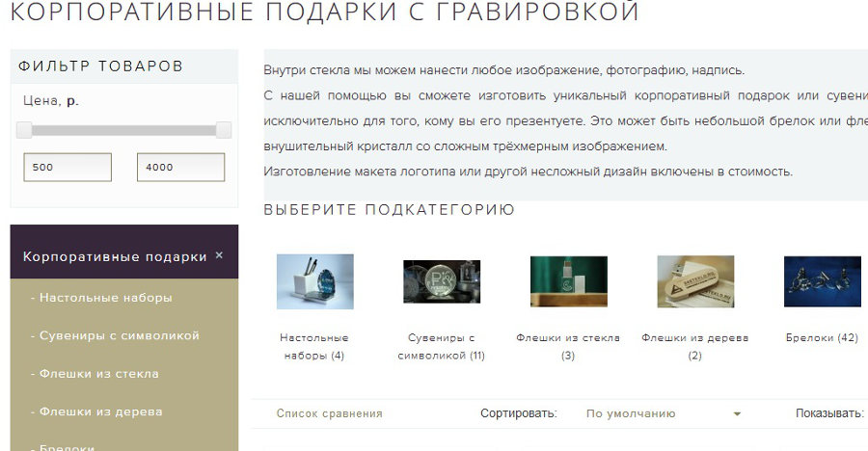Screen dimensions: 868x451
Task: Open the Список сравнения link
Action: coord(329,413)
